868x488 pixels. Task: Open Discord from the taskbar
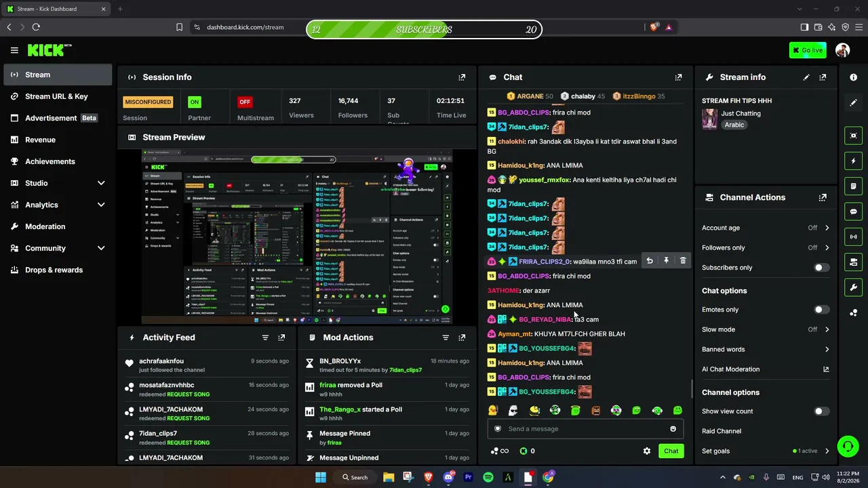pyautogui.click(x=448, y=477)
